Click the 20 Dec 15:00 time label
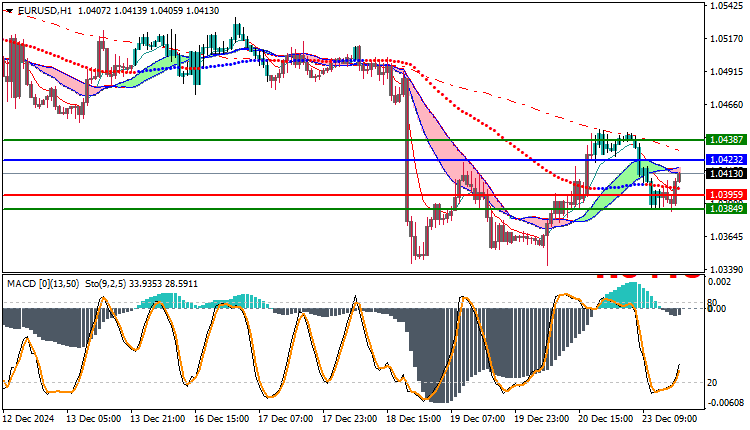This screenshot has width=750, height=430. click(606, 419)
